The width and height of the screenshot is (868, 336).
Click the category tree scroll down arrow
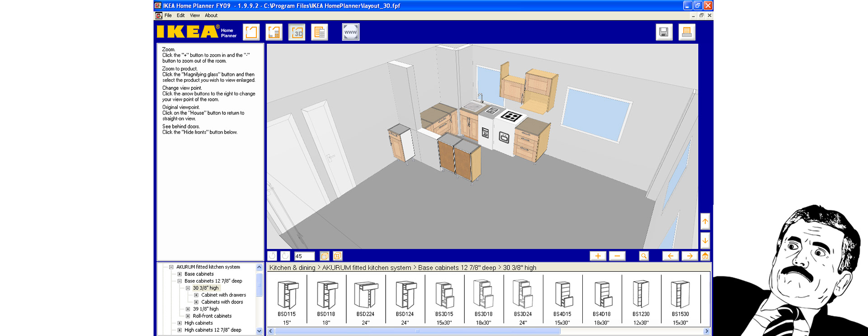point(259,331)
